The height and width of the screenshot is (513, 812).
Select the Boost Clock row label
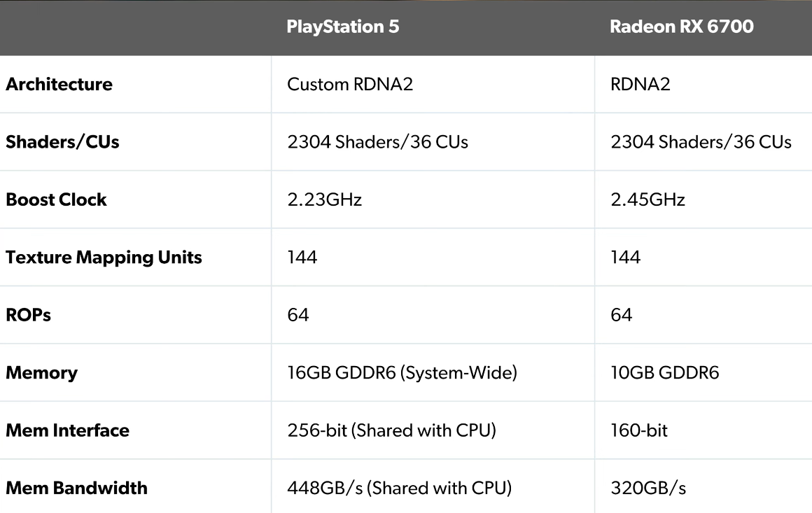[56, 199]
